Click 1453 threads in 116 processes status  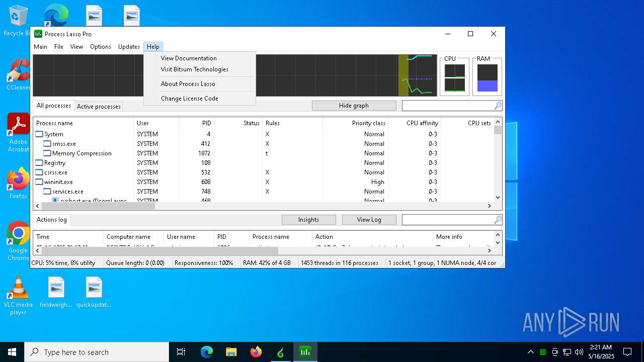[340, 263]
